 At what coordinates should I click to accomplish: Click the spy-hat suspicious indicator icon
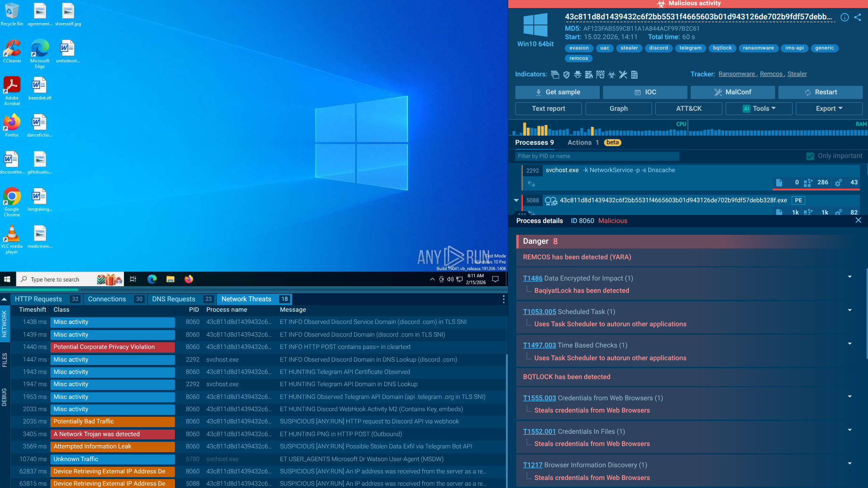pyautogui.click(x=578, y=74)
